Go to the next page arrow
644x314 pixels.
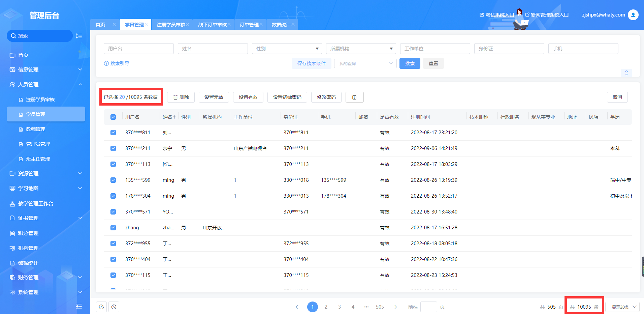pos(395,307)
